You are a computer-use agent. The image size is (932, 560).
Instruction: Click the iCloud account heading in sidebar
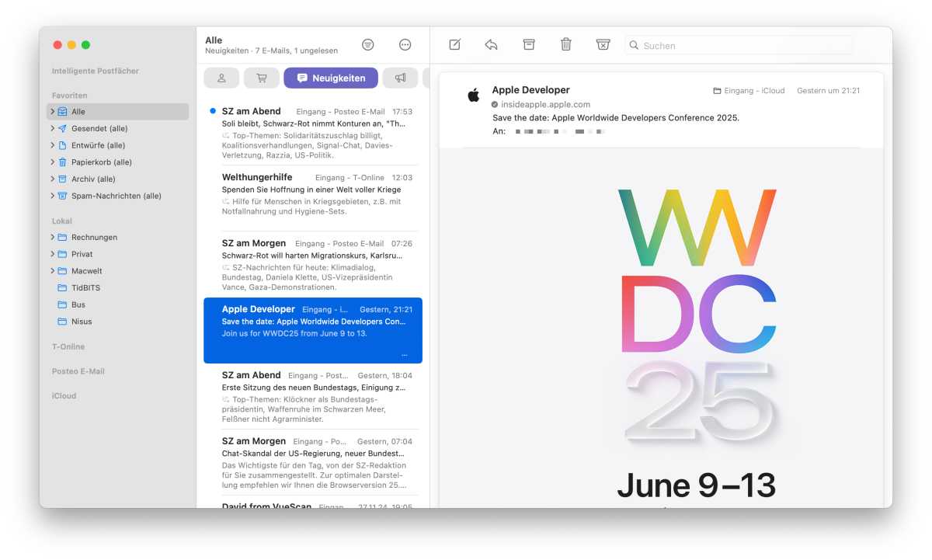64,396
